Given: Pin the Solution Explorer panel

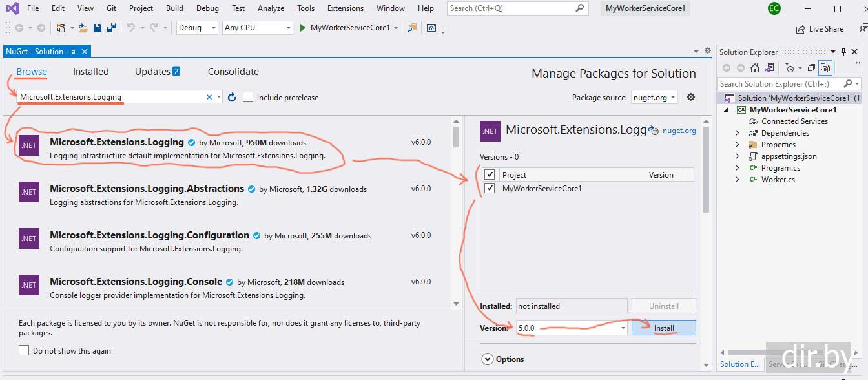Looking at the screenshot, I should pos(843,52).
